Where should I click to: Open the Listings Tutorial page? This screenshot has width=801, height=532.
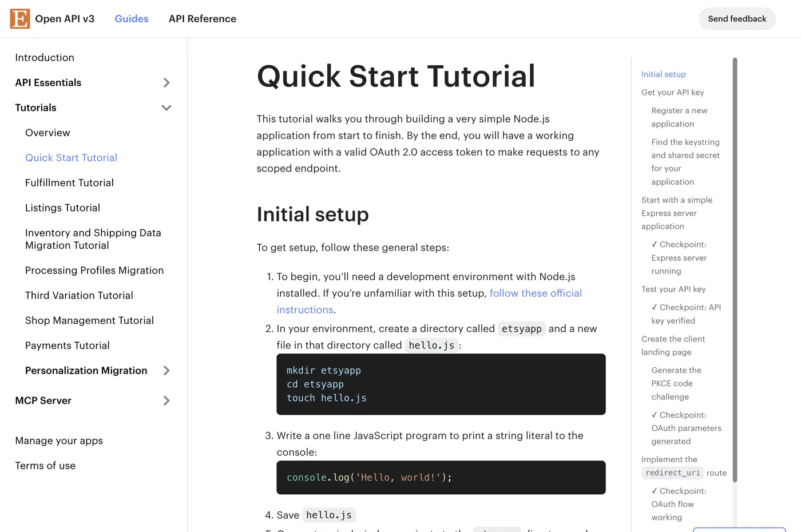click(62, 208)
